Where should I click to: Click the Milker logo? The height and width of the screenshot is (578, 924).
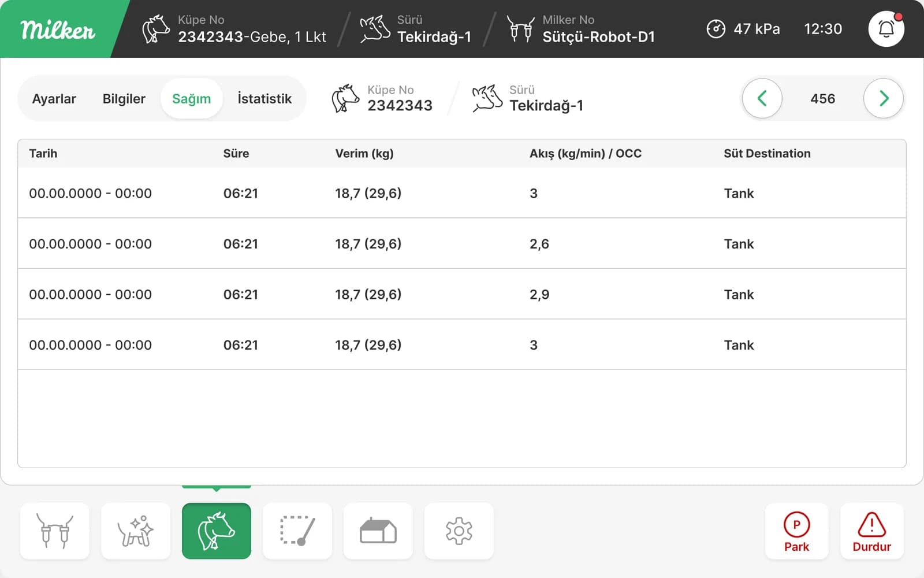point(58,30)
